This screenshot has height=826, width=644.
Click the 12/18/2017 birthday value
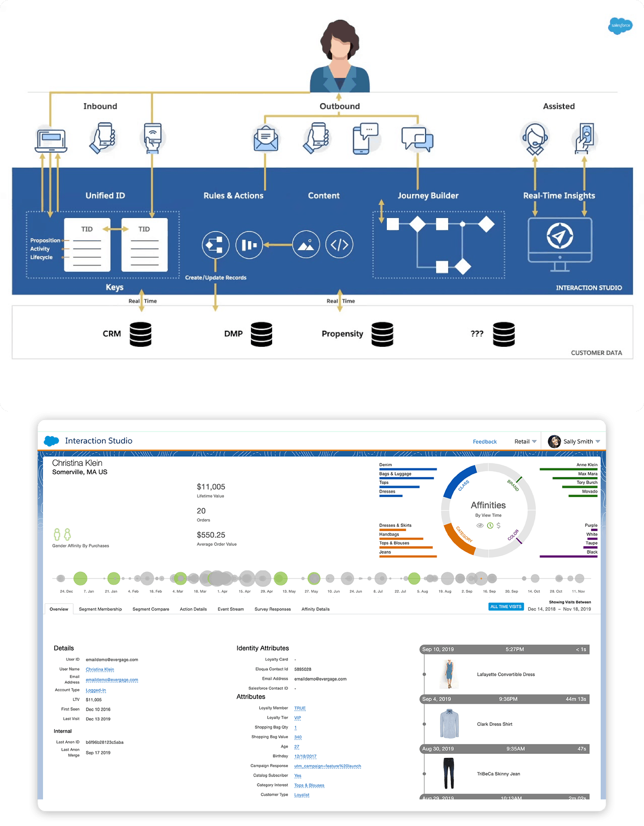click(305, 756)
